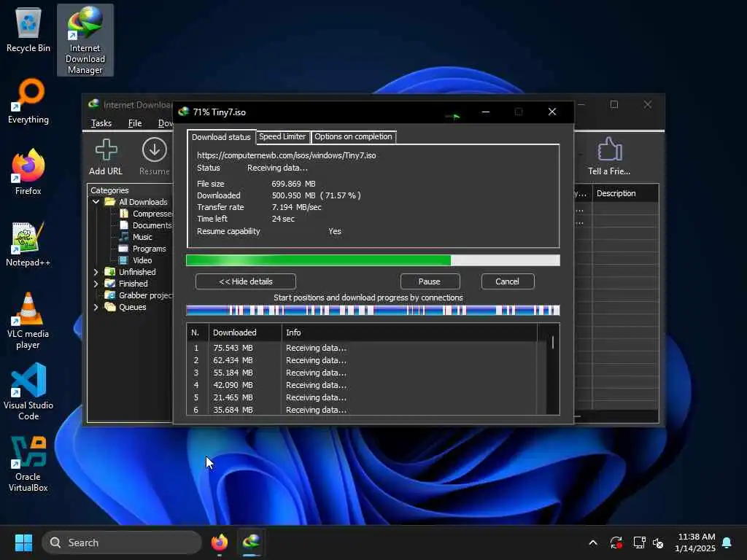747x560 pixels.
Task: Open the network tray icon
Action: 639,542
